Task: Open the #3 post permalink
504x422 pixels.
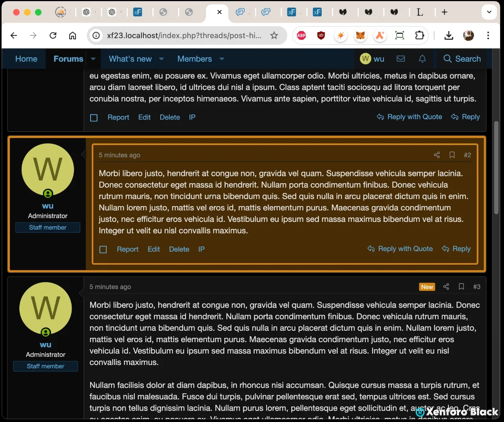Action: coord(477,287)
